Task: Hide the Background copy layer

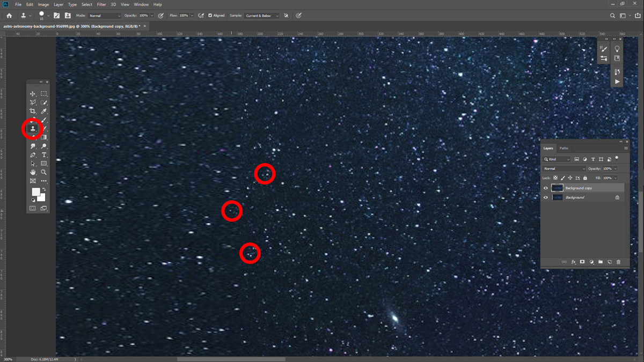Action: pyautogui.click(x=546, y=188)
